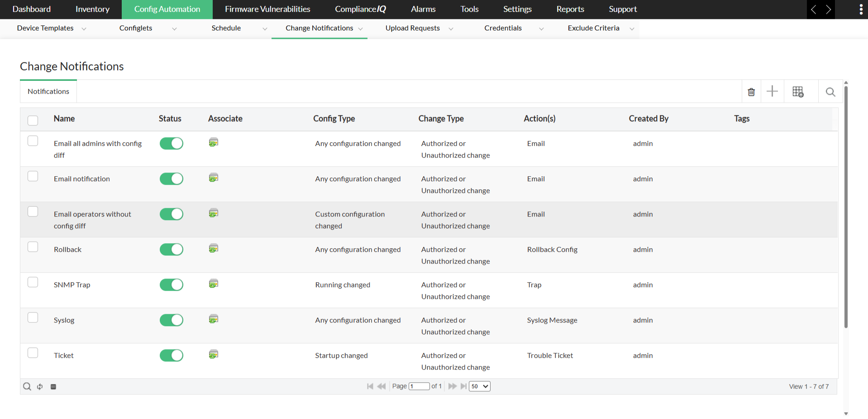Click the delete trash icon
This screenshot has width=868, height=419.
751,92
